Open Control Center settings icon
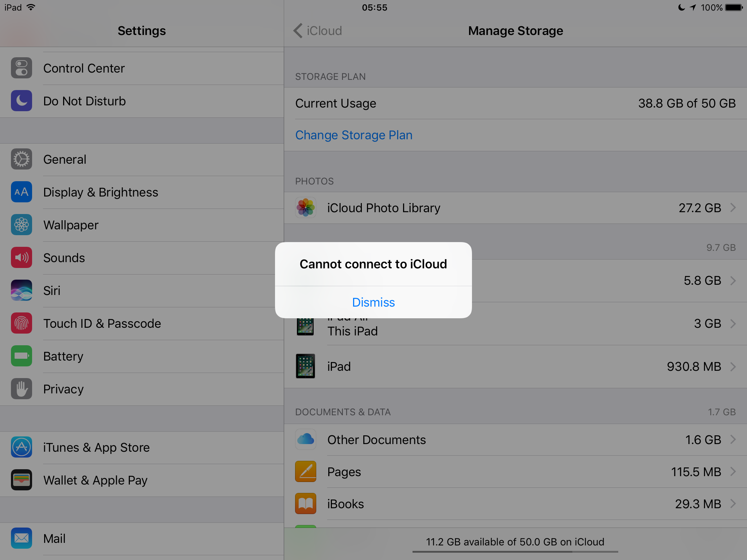 click(22, 68)
